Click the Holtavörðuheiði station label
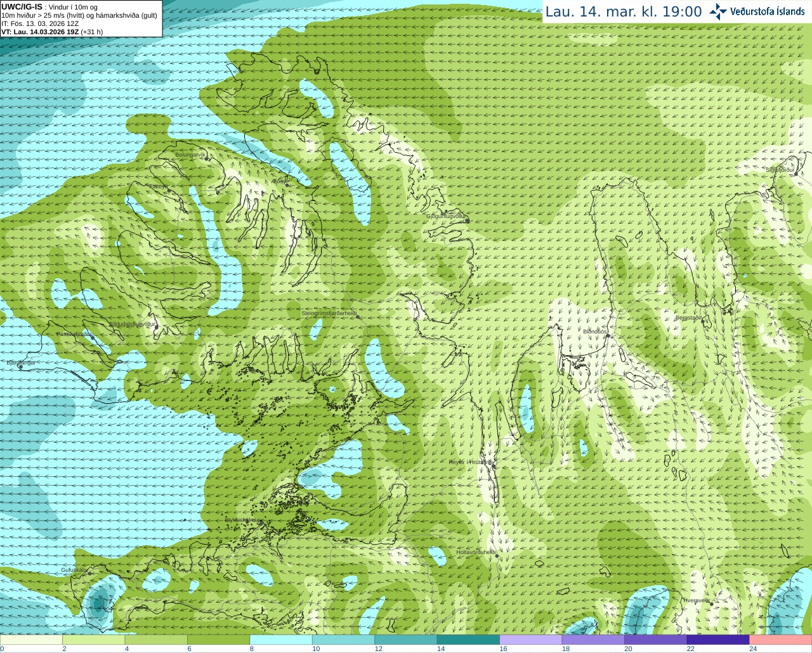The image size is (812, 653). coord(475,552)
